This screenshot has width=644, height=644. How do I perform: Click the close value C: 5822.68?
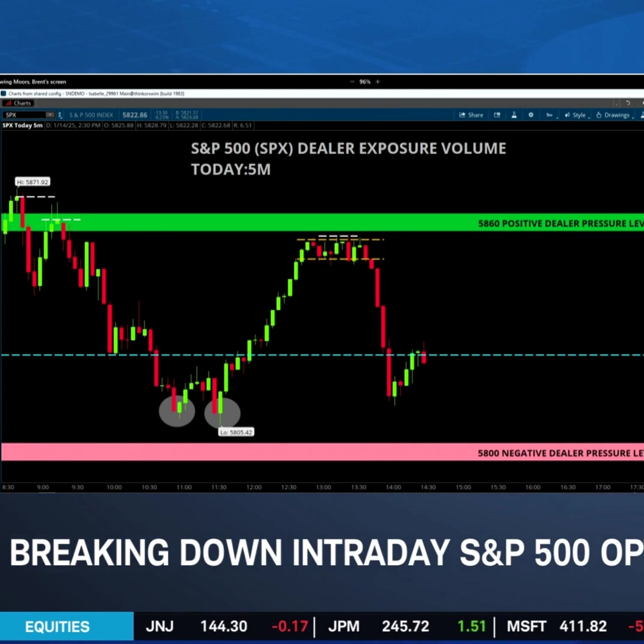point(216,125)
